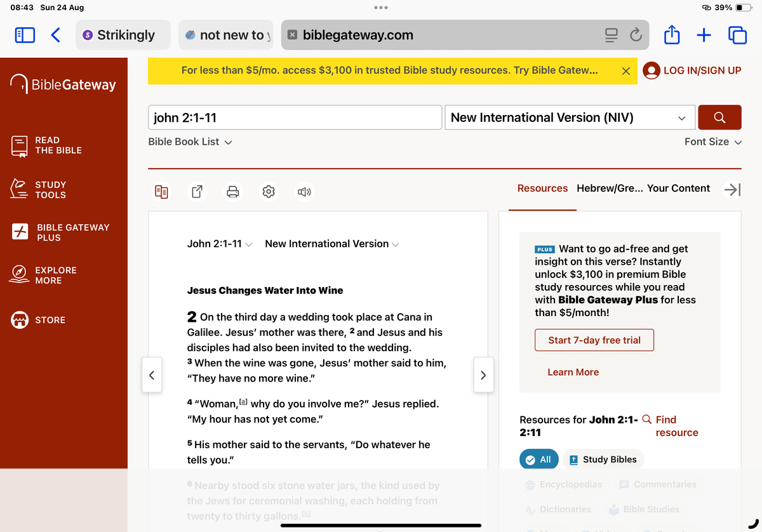The height and width of the screenshot is (532, 762).
Task: Go back with Safari's back arrow
Action: [56, 35]
